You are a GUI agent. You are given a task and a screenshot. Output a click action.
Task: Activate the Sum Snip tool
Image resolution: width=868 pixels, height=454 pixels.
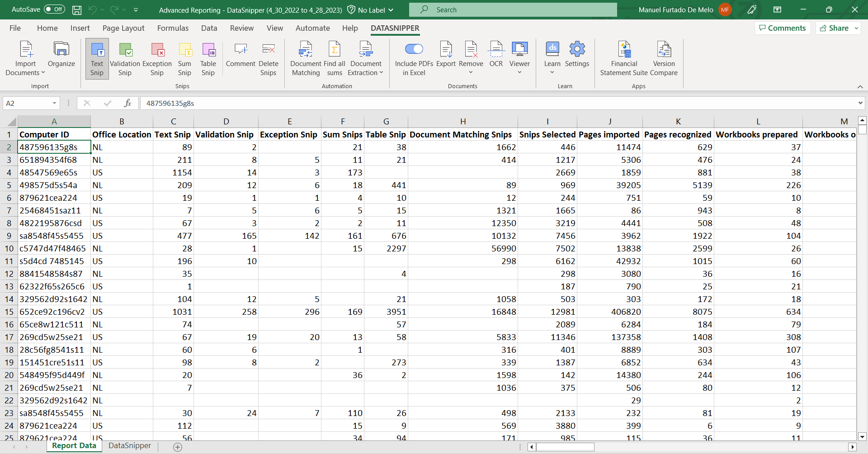(184, 59)
